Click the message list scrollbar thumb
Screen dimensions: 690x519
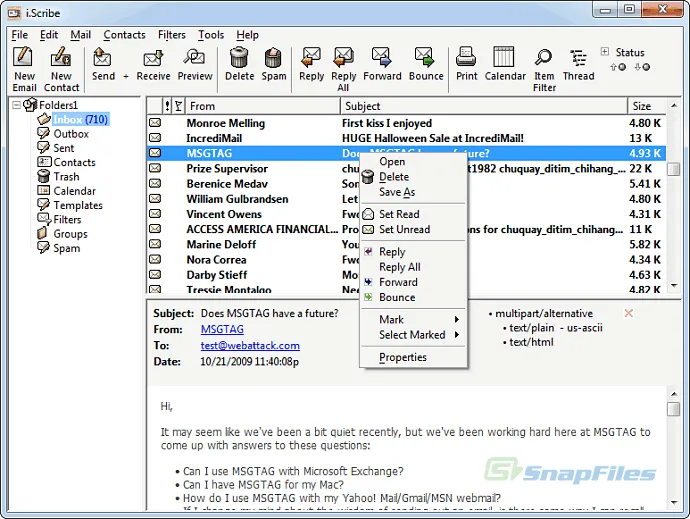click(x=674, y=169)
